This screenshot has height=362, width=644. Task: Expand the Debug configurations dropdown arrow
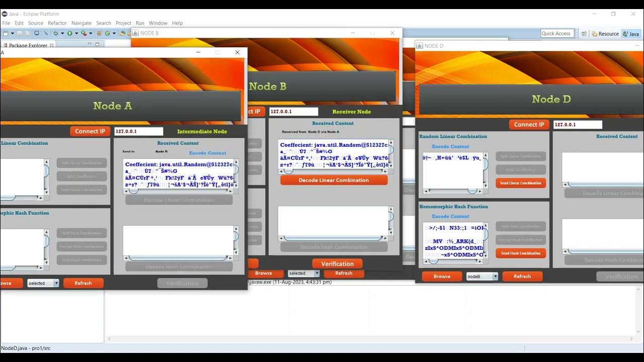click(x=62, y=33)
